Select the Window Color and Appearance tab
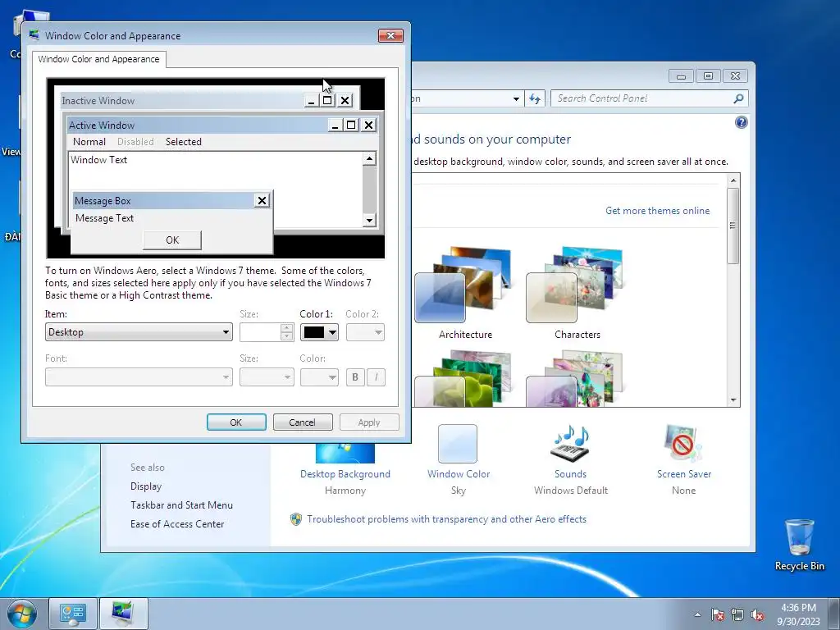This screenshot has height=630, width=840. (98, 59)
